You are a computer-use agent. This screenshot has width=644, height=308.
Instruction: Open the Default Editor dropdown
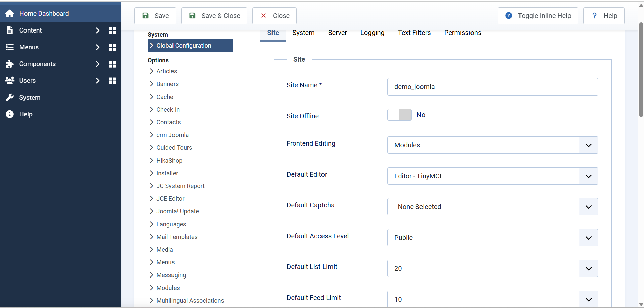tap(492, 176)
